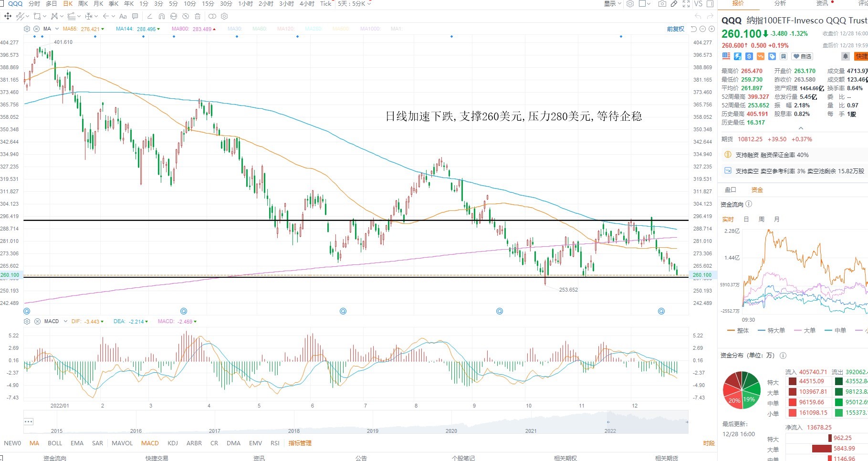This screenshot has height=461, width=868.
Task: Zoom in the chart with plus icon
Action: click(x=711, y=29)
